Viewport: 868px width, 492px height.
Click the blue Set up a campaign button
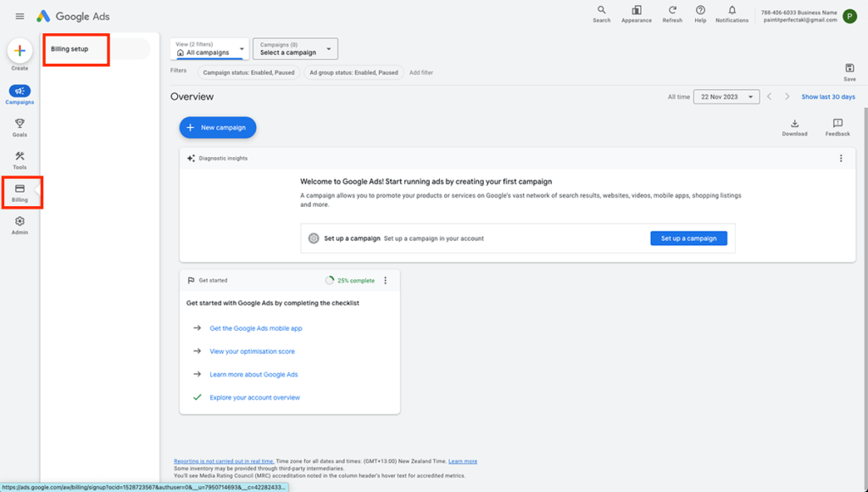(x=688, y=238)
